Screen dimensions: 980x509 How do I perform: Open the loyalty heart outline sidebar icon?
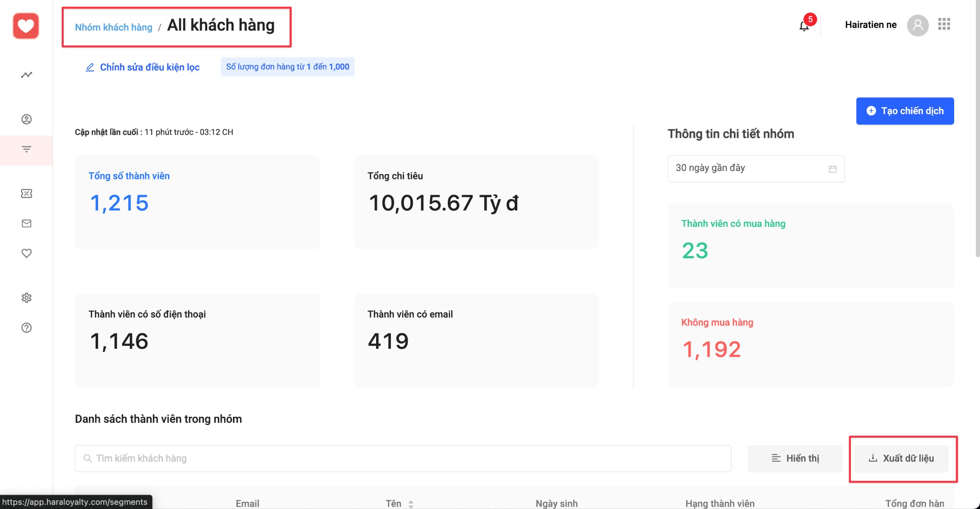click(27, 253)
